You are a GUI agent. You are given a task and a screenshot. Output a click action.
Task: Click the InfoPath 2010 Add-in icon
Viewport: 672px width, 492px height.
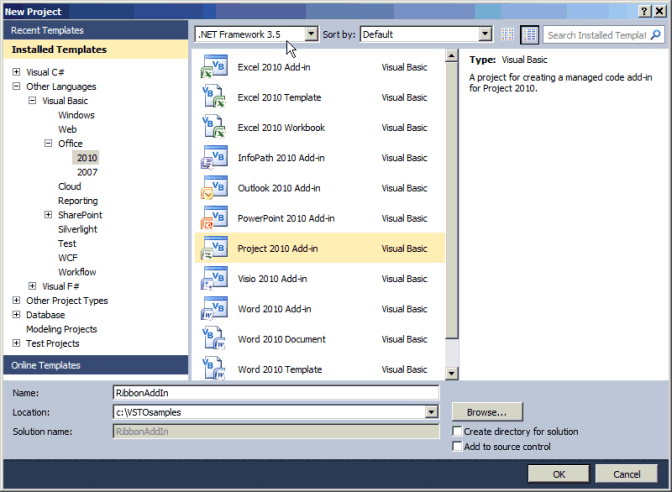click(x=214, y=157)
